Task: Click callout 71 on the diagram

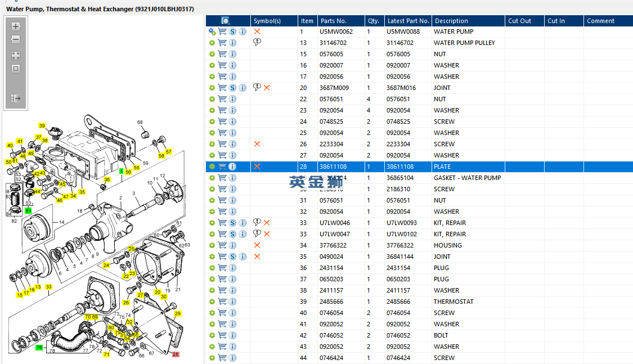Action: tap(106, 355)
